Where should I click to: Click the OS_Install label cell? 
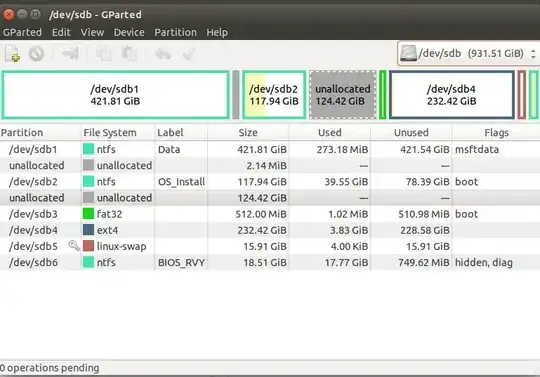(181, 182)
